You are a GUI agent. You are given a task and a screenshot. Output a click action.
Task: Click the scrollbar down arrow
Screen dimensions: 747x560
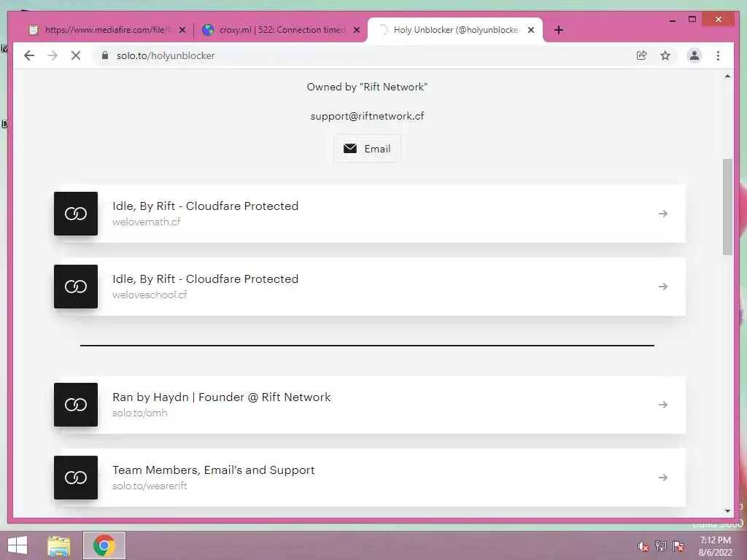(727, 511)
